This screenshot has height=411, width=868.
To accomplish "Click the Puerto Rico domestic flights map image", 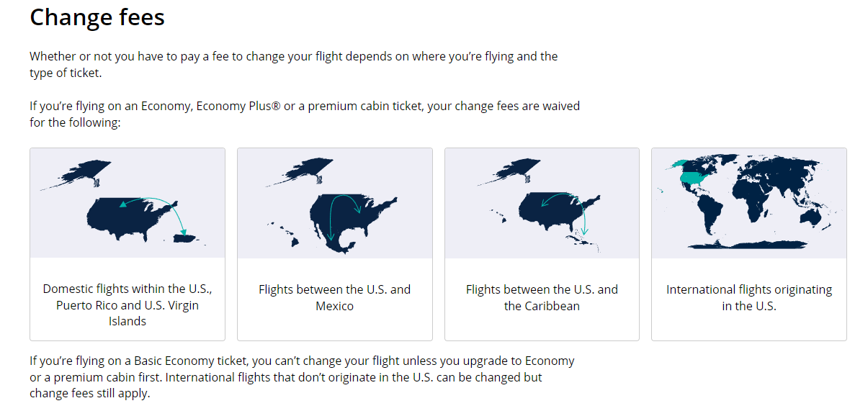I will pyautogui.click(x=127, y=203).
